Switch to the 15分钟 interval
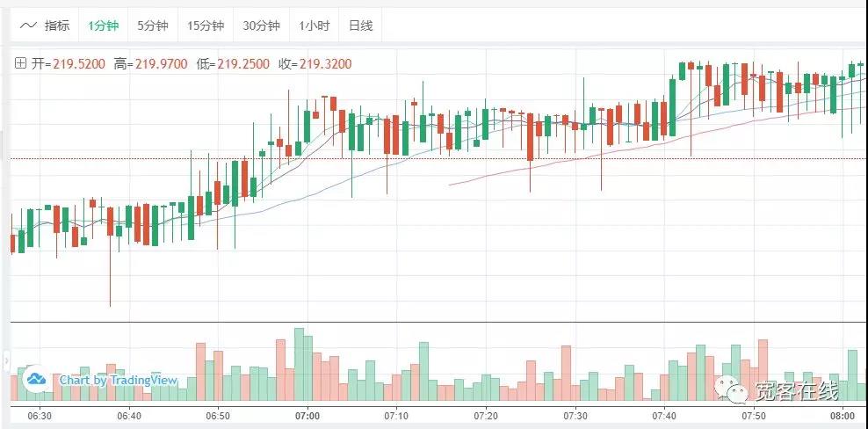The width and height of the screenshot is (868, 429). coord(206,25)
